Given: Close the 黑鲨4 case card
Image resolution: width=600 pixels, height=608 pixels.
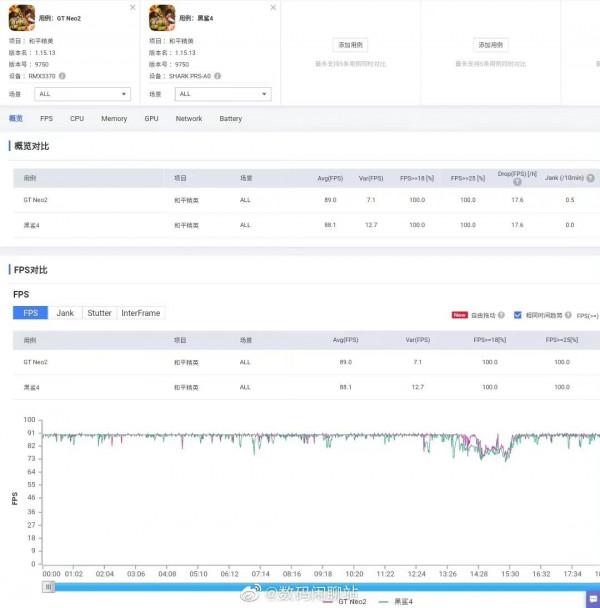Looking at the screenshot, I should (273, 7).
